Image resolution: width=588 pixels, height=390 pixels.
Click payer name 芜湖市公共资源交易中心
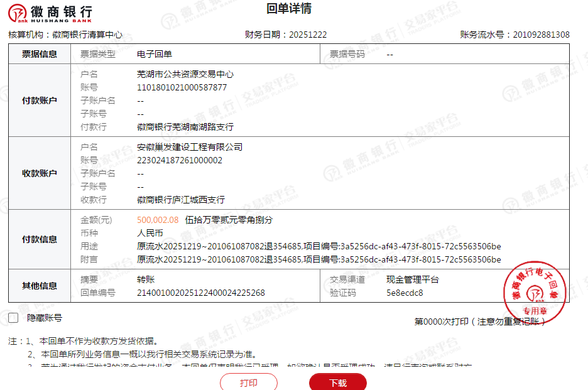coord(185,74)
